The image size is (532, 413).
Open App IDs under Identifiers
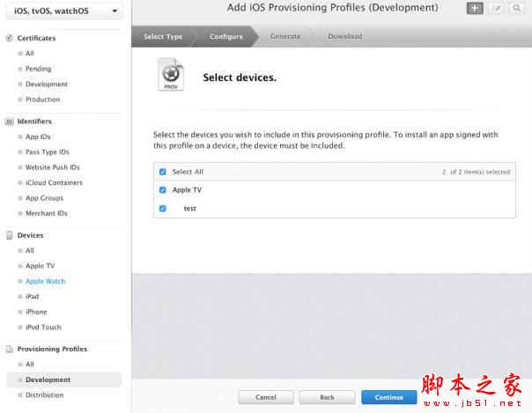tap(38, 136)
